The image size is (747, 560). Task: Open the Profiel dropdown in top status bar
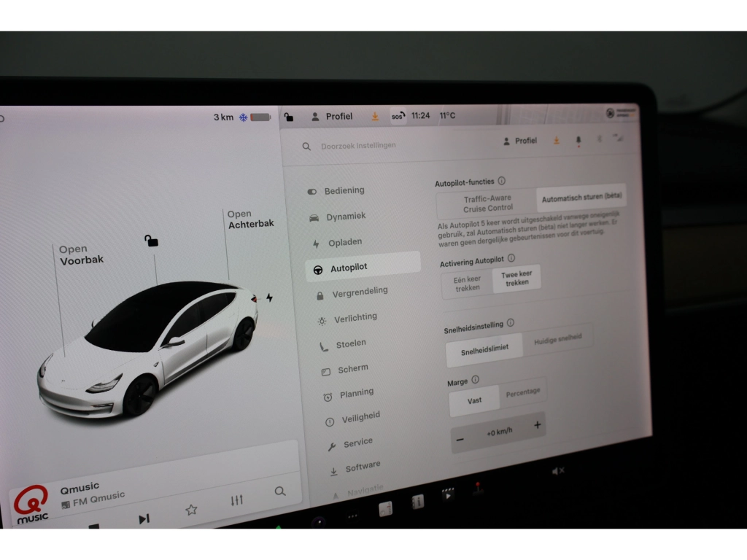pos(332,117)
